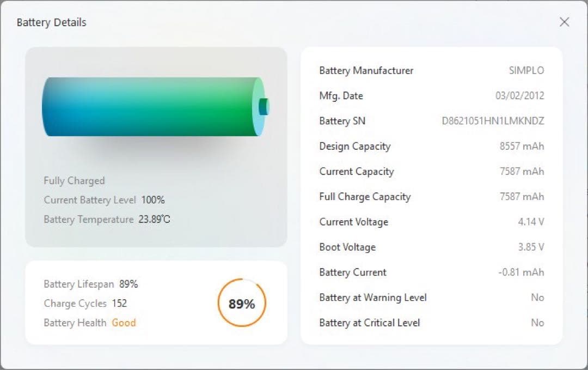Click the Current Battery Level 100% text

[152, 200]
